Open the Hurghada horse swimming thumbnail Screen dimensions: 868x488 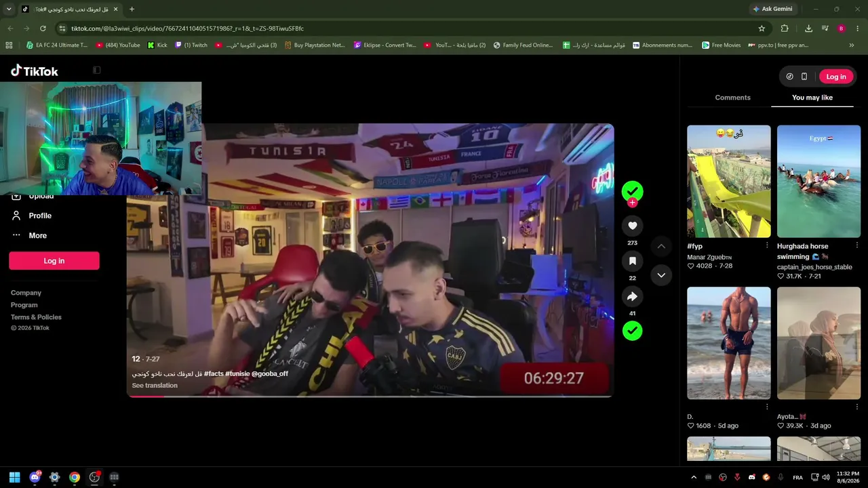(818, 181)
